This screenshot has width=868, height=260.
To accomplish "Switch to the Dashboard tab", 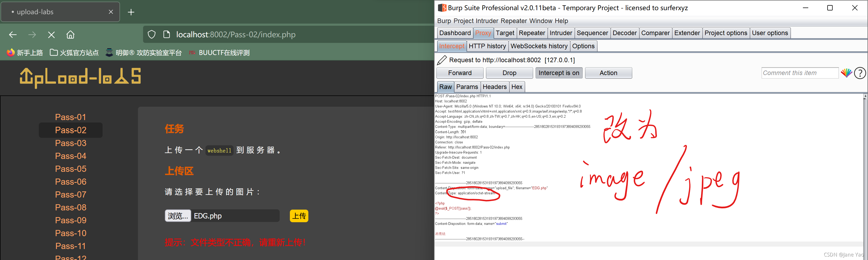I will point(455,33).
